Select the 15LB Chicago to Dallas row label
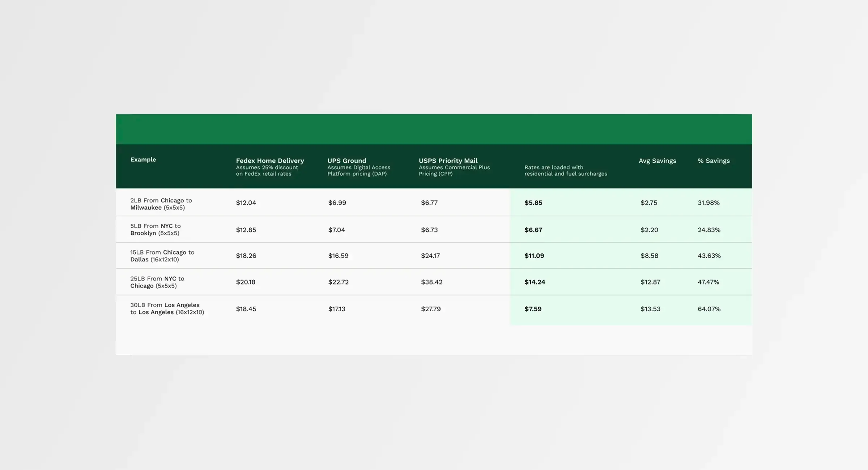Viewport: 868px width, 470px height. pos(162,256)
